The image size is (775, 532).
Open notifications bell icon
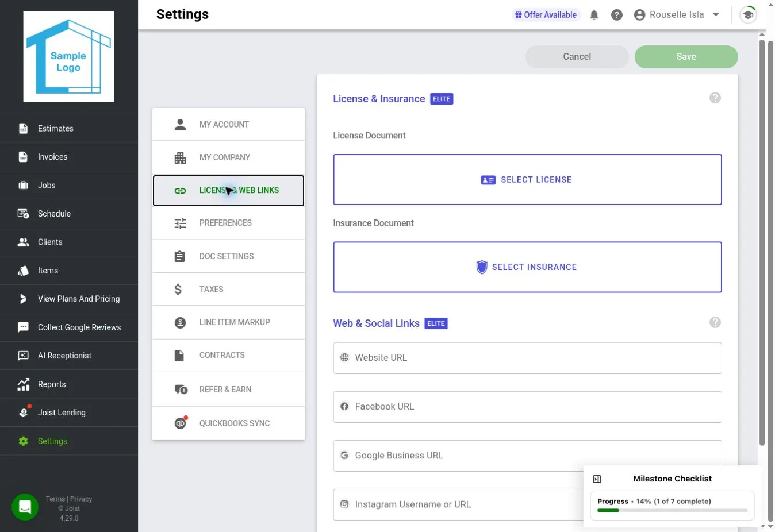(594, 15)
